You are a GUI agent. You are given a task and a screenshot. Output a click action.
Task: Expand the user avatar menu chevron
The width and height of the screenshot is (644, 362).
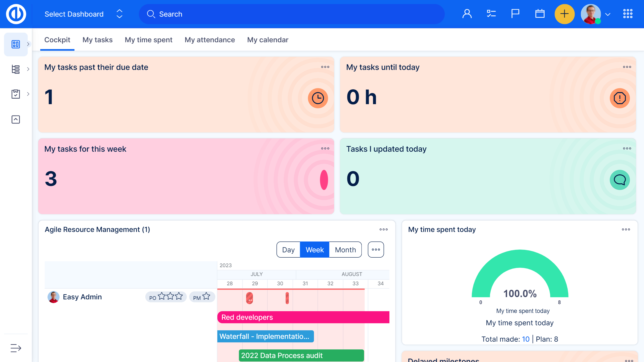[608, 14]
